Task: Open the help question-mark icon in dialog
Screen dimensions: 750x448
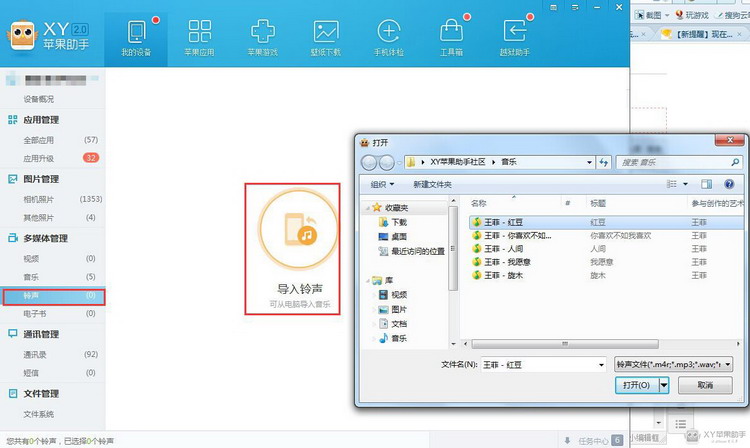Action: point(729,184)
